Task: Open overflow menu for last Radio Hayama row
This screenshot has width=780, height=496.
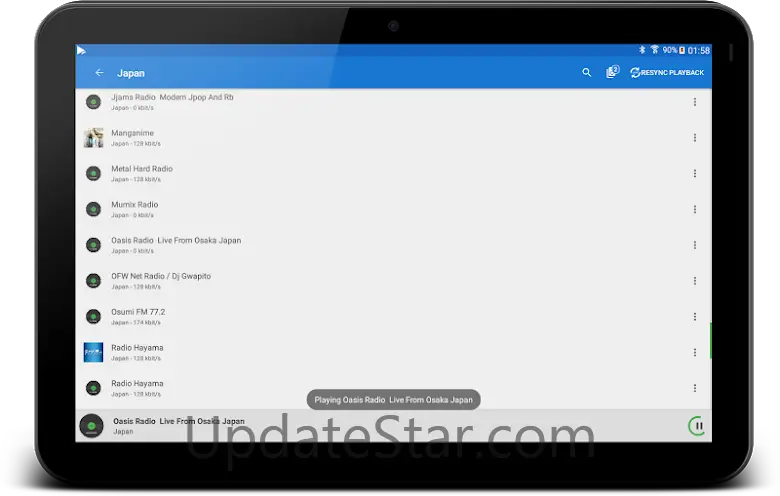Action: point(694,388)
